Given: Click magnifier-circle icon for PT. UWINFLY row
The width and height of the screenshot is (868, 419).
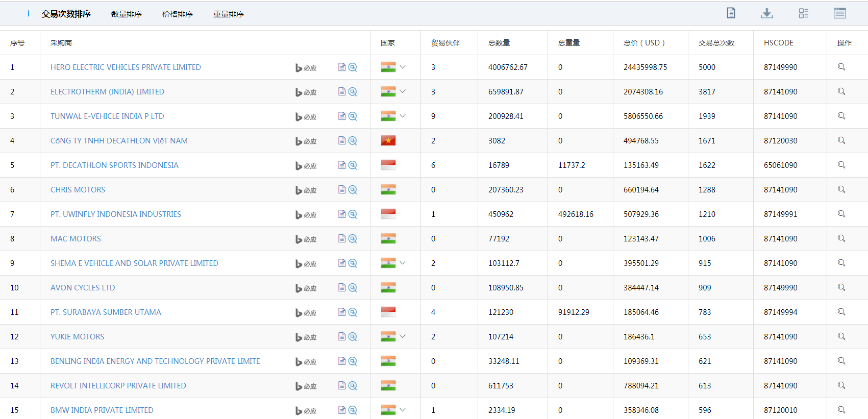Looking at the screenshot, I should click(x=353, y=214).
